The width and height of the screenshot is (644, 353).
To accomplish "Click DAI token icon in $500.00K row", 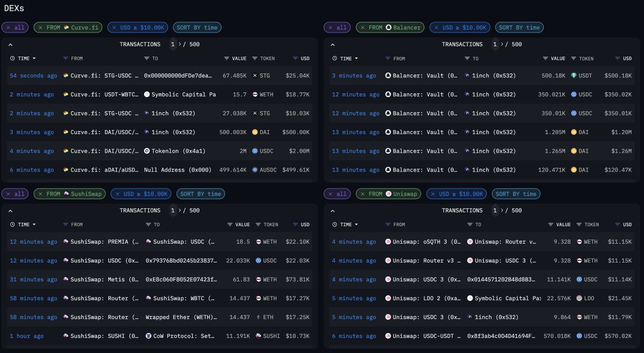I will 254,132.
